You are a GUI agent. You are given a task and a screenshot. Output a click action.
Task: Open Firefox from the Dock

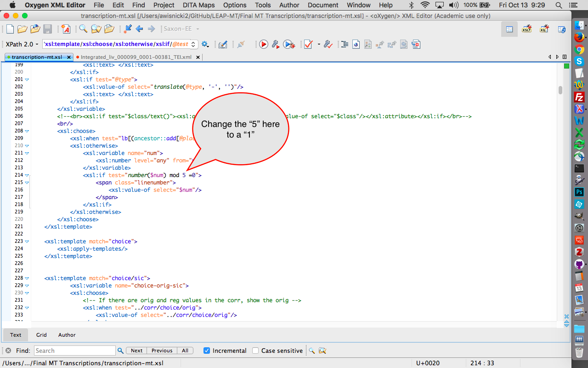pos(579,36)
